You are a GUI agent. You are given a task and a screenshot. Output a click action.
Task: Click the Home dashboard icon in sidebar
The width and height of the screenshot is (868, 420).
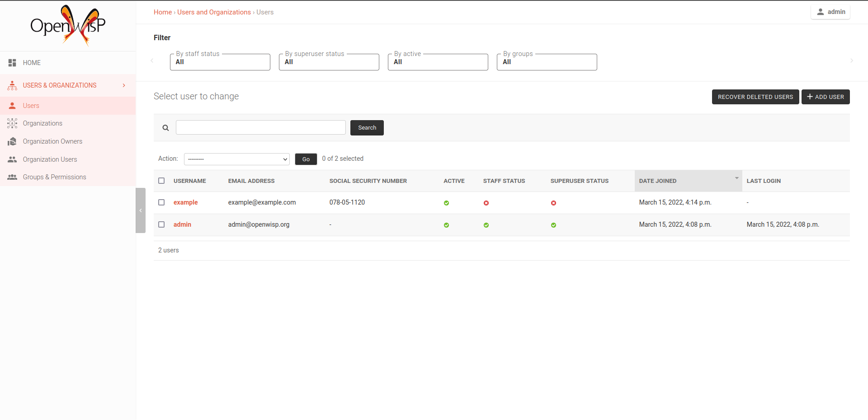(12, 63)
